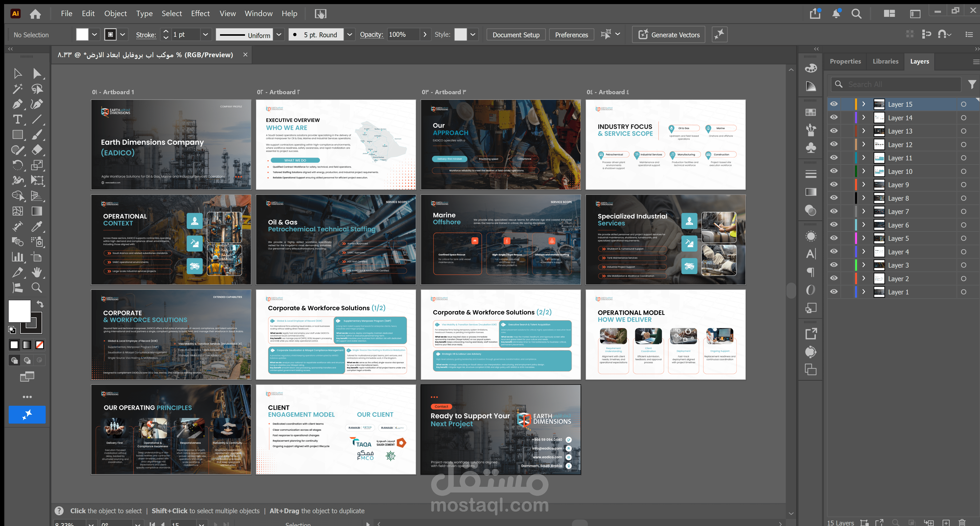
Task: Select the Pen tool
Action: tap(17, 104)
